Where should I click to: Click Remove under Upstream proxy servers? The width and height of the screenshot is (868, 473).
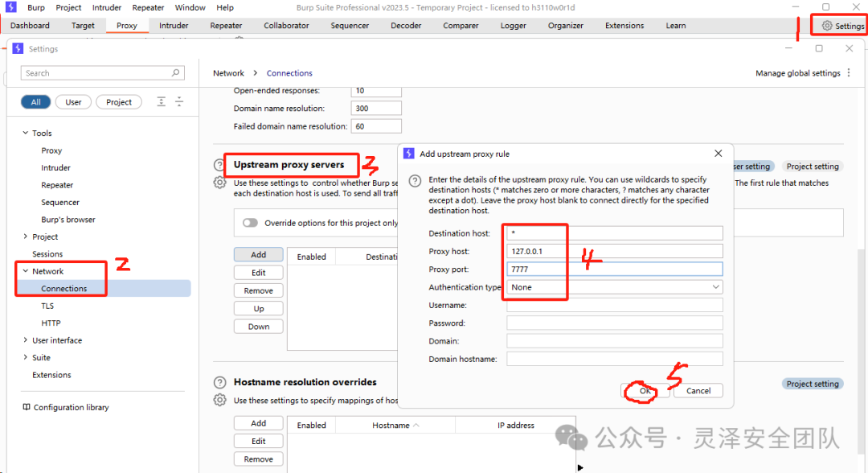click(x=259, y=290)
